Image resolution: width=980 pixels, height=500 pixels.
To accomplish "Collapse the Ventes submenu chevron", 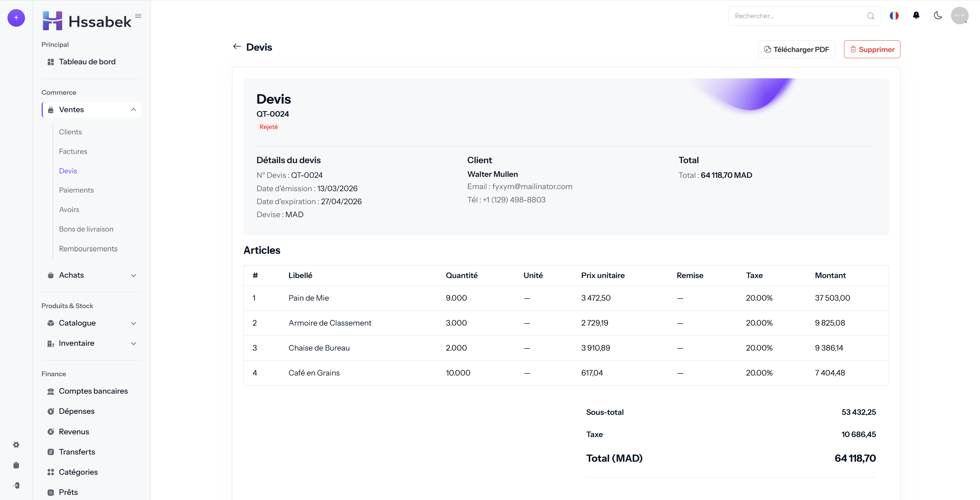I will pyautogui.click(x=134, y=110).
